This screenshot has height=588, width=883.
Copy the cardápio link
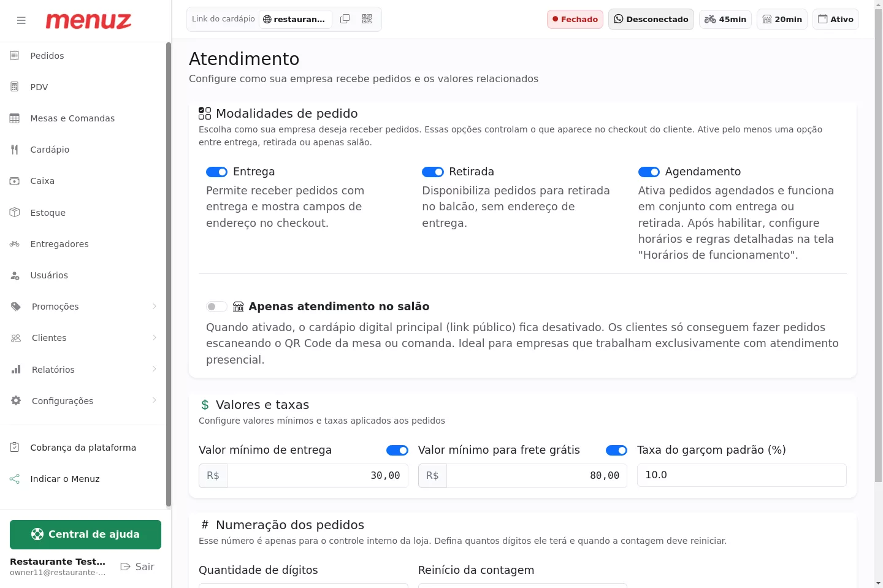(x=345, y=19)
